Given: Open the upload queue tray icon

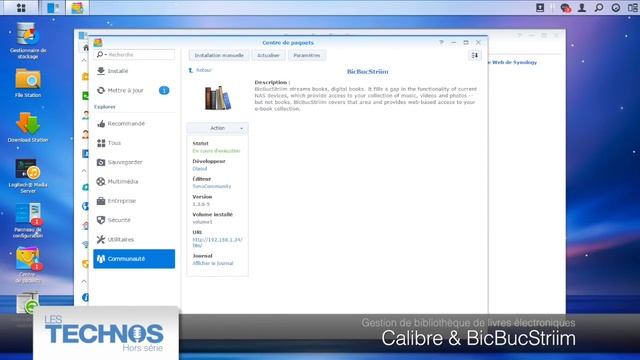Looking at the screenshot, I should tap(540, 7).
